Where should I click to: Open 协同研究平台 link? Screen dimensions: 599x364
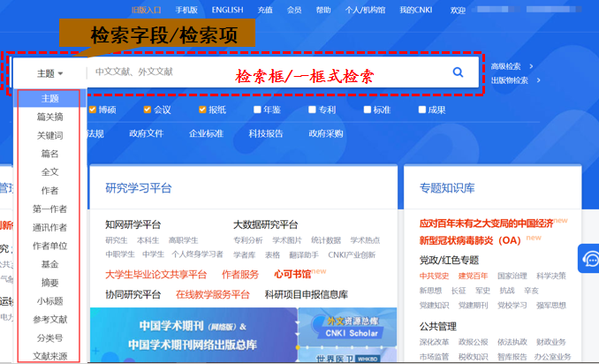pyautogui.click(x=133, y=294)
